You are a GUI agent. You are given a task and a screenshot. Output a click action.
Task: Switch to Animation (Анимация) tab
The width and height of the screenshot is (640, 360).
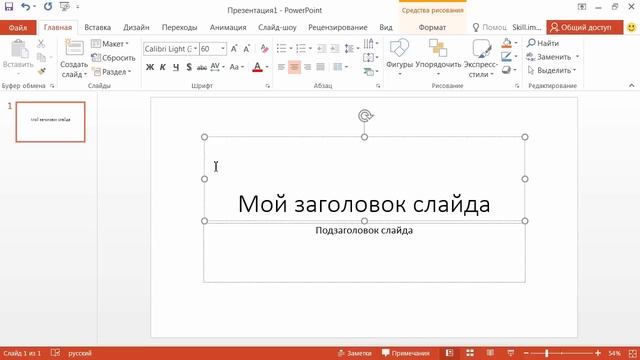click(x=228, y=27)
